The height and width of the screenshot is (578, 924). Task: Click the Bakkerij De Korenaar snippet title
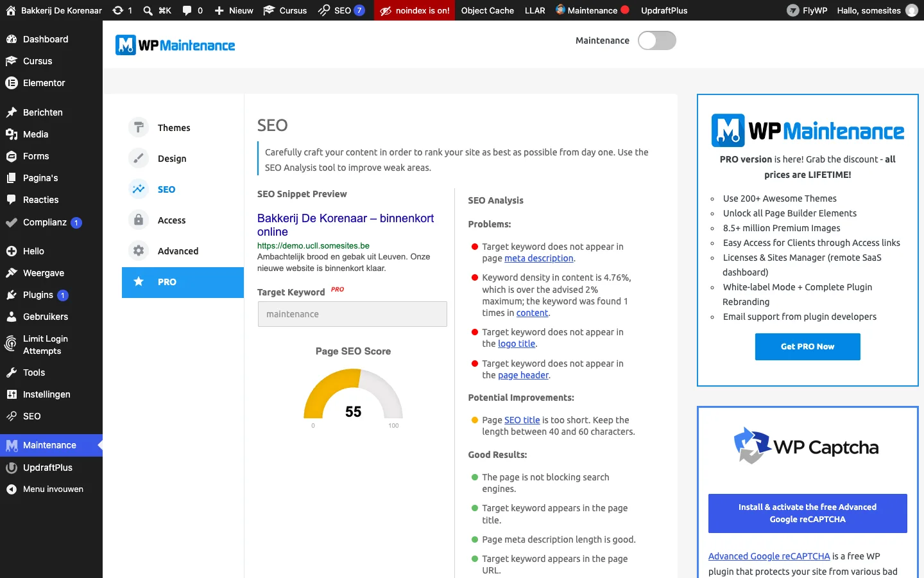point(346,225)
